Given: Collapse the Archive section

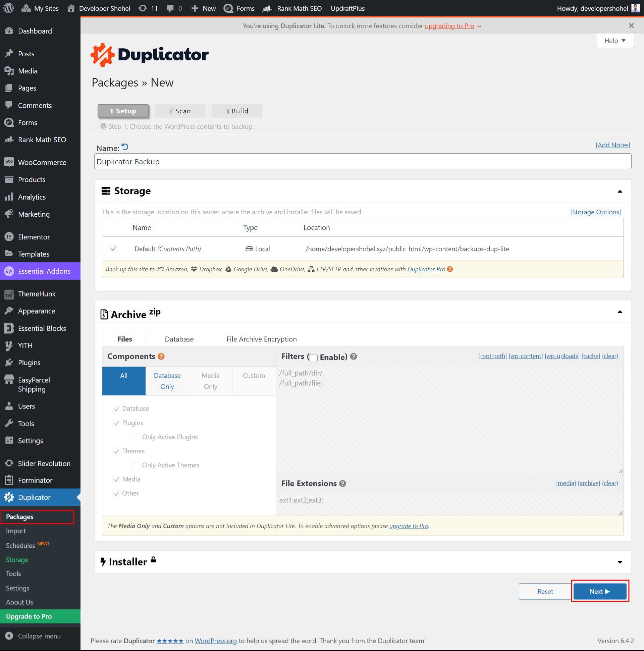Looking at the screenshot, I should click(620, 312).
